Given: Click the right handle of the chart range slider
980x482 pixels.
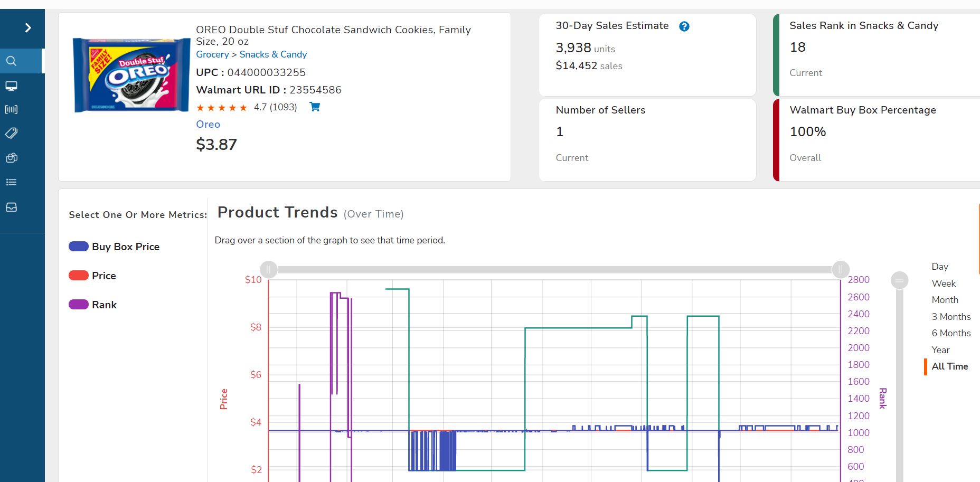Looking at the screenshot, I should pos(841,269).
